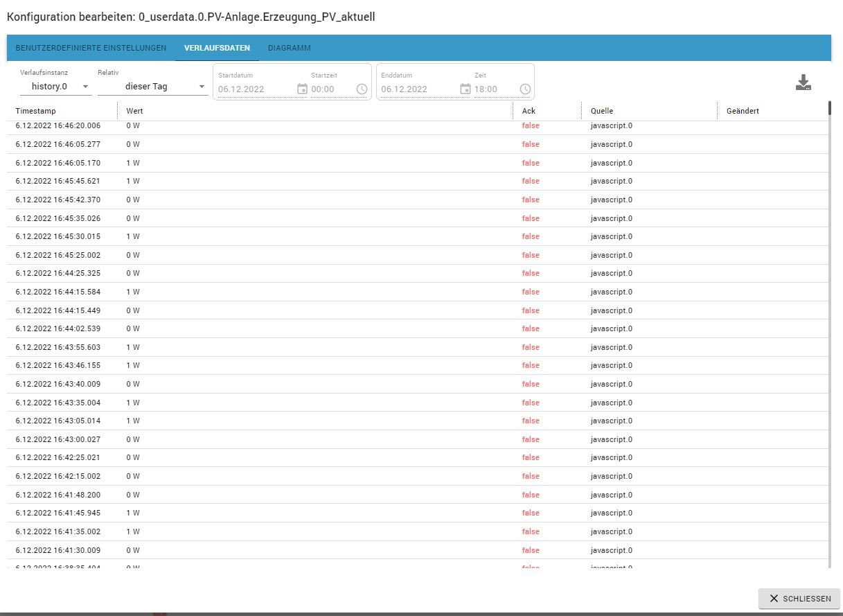Click the Enddatum field 06.12.2022
Screen dimensions: 843x616
pyautogui.click(x=419, y=89)
